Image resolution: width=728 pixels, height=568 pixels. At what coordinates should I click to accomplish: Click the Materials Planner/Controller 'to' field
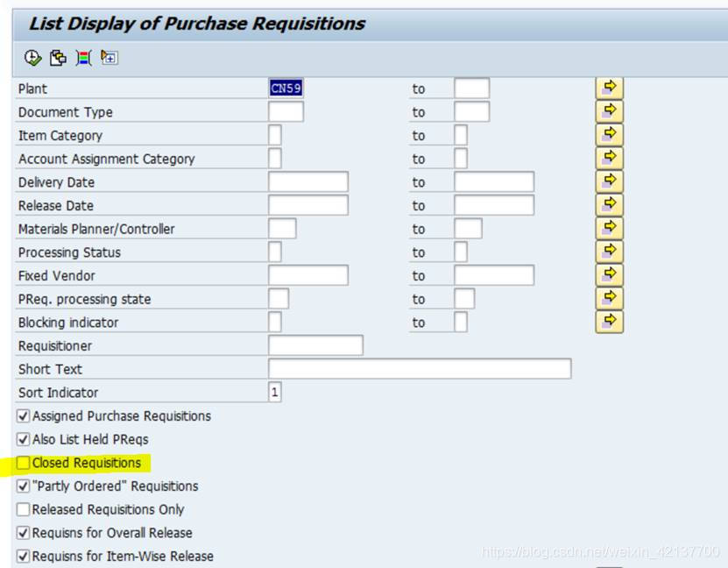click(x=468, y=229)
